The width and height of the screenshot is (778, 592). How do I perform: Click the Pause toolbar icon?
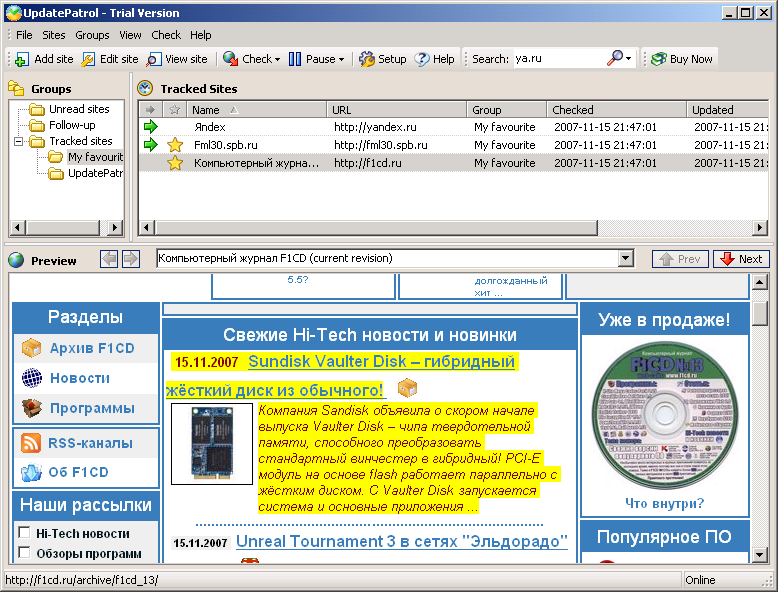click(x=295, y=59)
